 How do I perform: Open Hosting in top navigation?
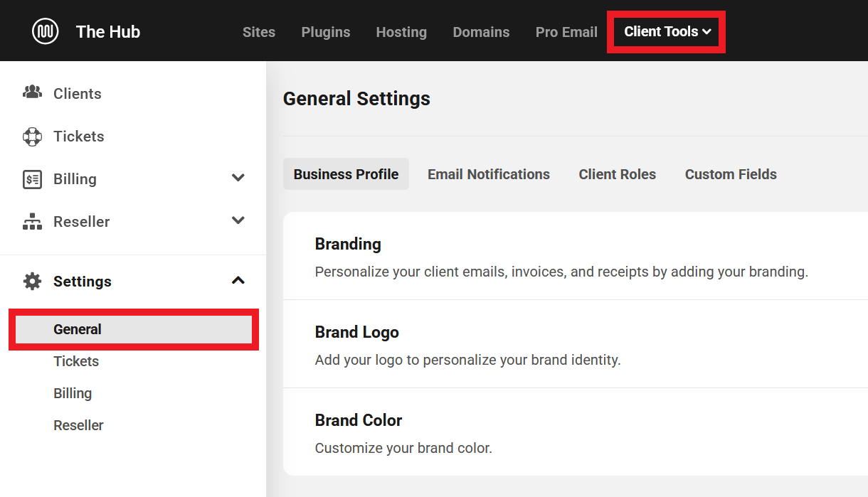pos(401,32)
